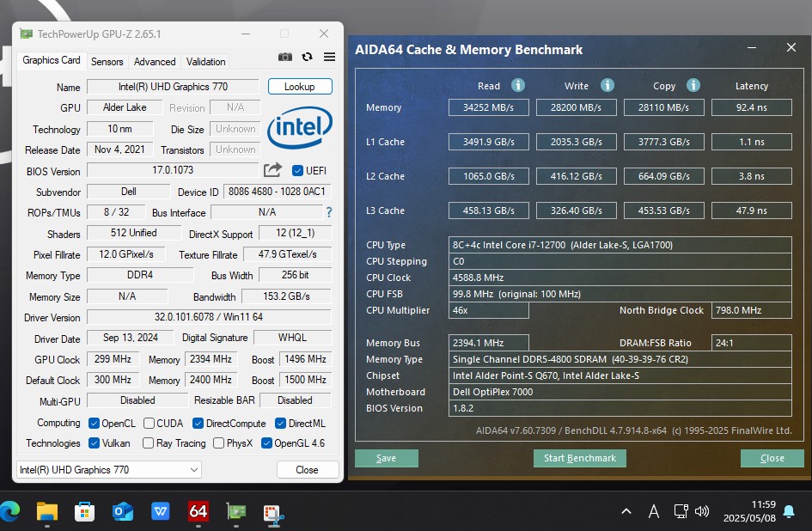Toggle the Ray Tracing checkbox

click(x=148, y=443)
